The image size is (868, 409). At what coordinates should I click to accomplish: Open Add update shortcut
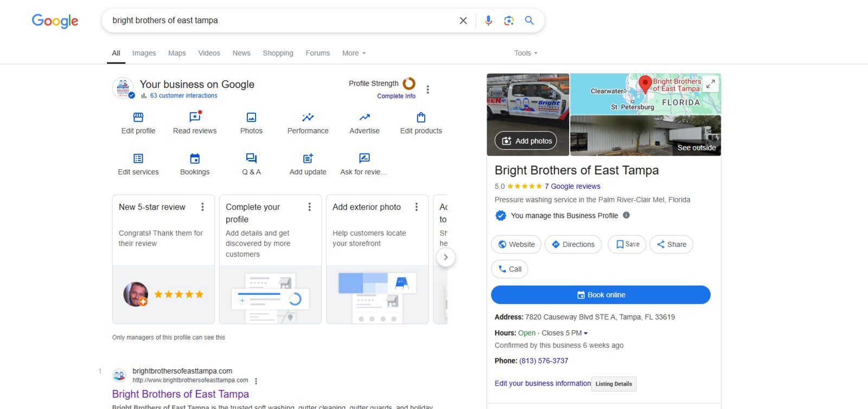(x=308, y=164)
